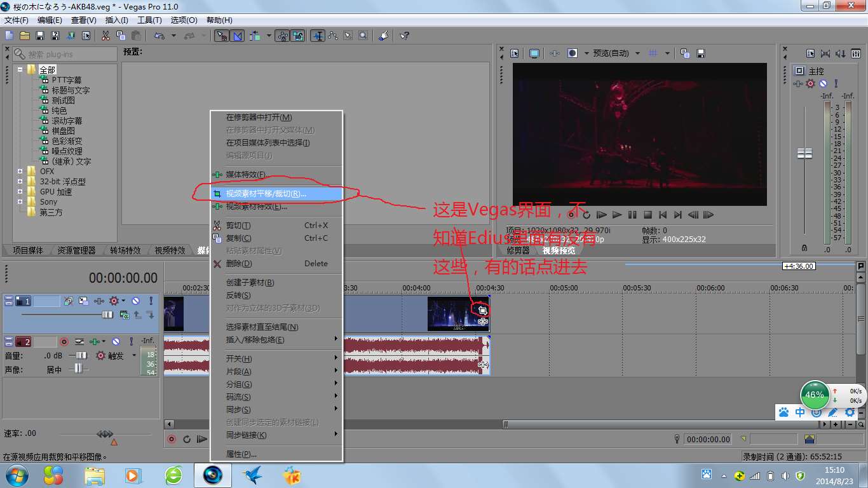Screen dimensions: 868x488
Task: Send preview to external monitor
Action: 534,53
